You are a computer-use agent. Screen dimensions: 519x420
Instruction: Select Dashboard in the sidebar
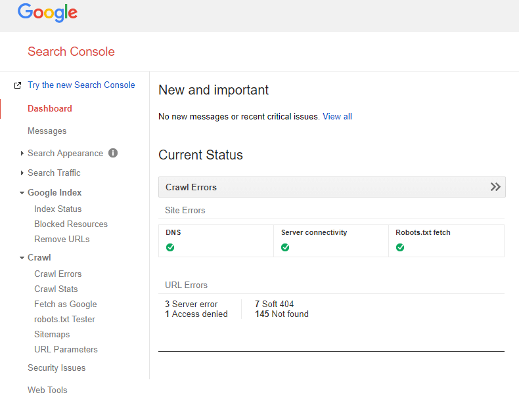[50, 108]
